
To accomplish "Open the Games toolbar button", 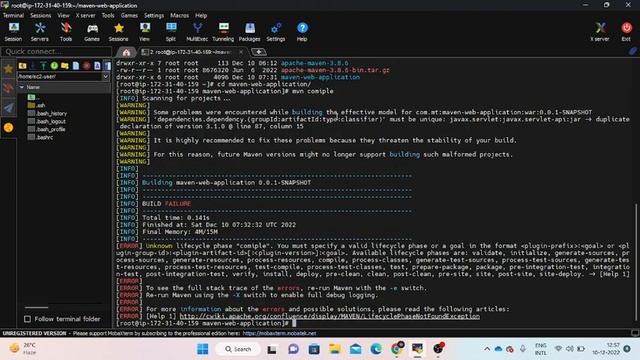I will 92,32.
